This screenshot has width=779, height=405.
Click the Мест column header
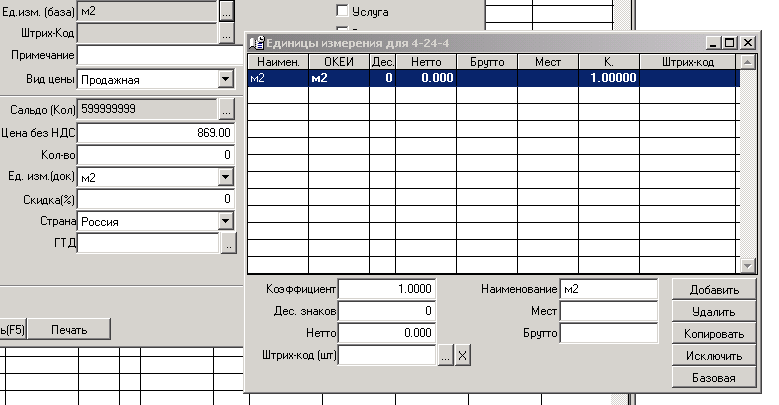(x=548, y=62)
